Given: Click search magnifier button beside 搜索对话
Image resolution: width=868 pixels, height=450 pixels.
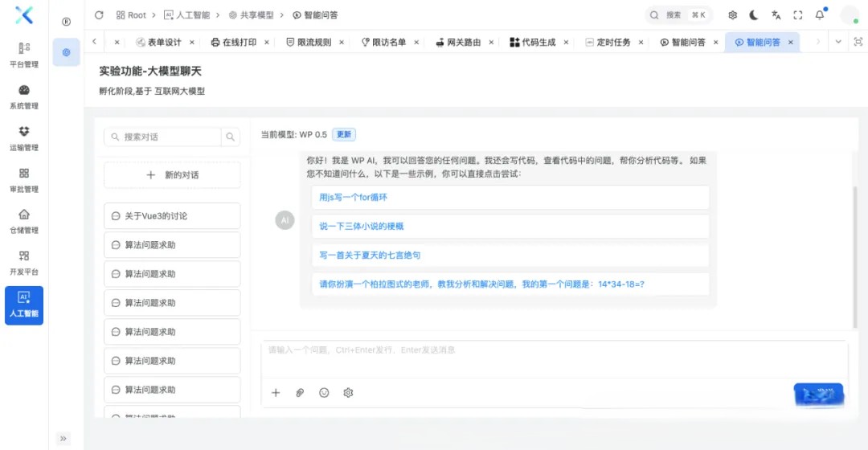Looking at the screenshot, I should [x=231, y=137].
